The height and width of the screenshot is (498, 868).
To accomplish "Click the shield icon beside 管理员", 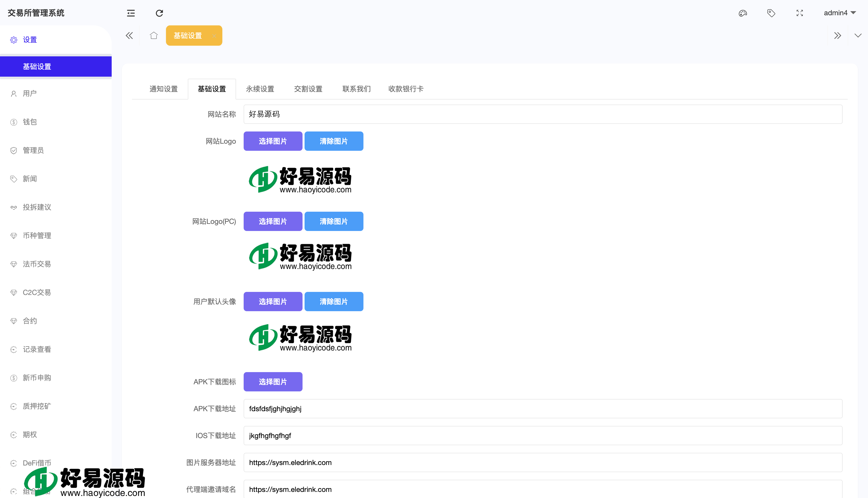I will (x=14, y=150).
